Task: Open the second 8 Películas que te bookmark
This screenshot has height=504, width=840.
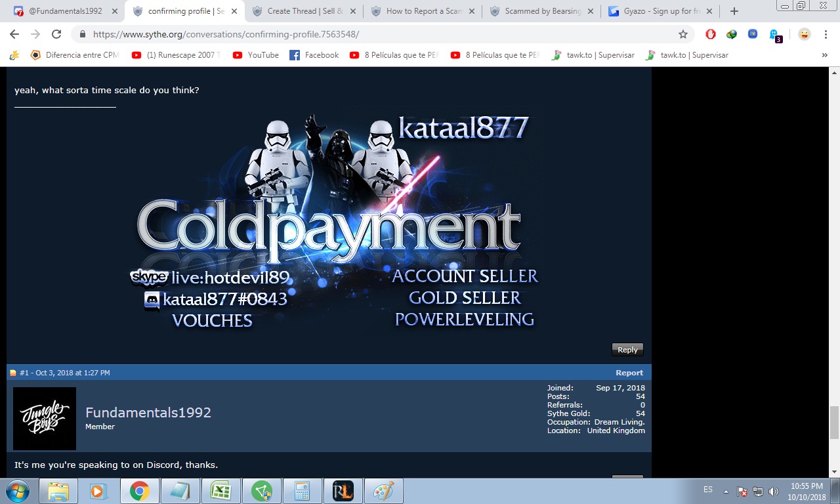Action: (x=495, y=55)
